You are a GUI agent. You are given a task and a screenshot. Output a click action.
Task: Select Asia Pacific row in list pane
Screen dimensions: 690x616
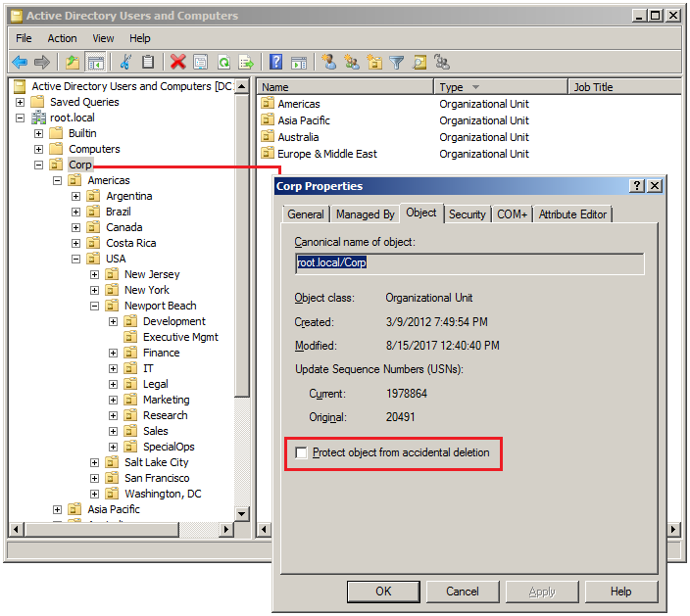click(304, 120)
